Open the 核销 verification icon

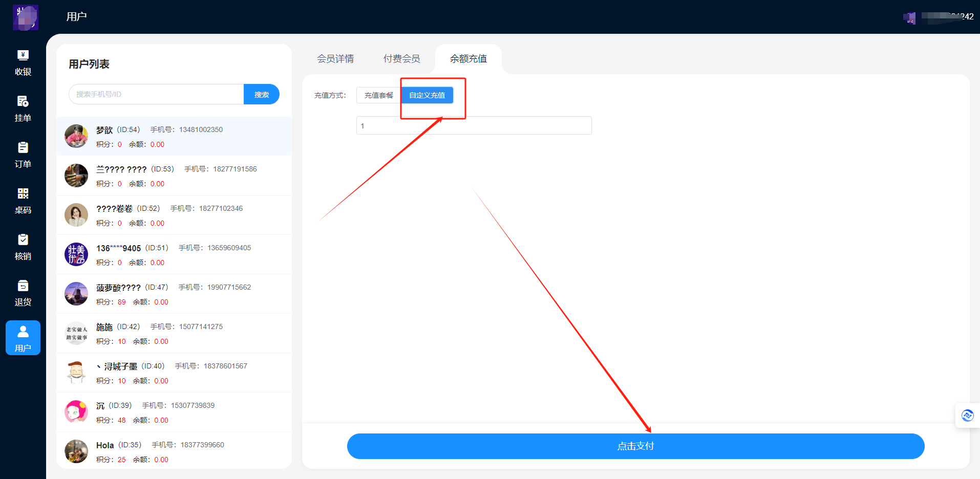tap(23, 247)
